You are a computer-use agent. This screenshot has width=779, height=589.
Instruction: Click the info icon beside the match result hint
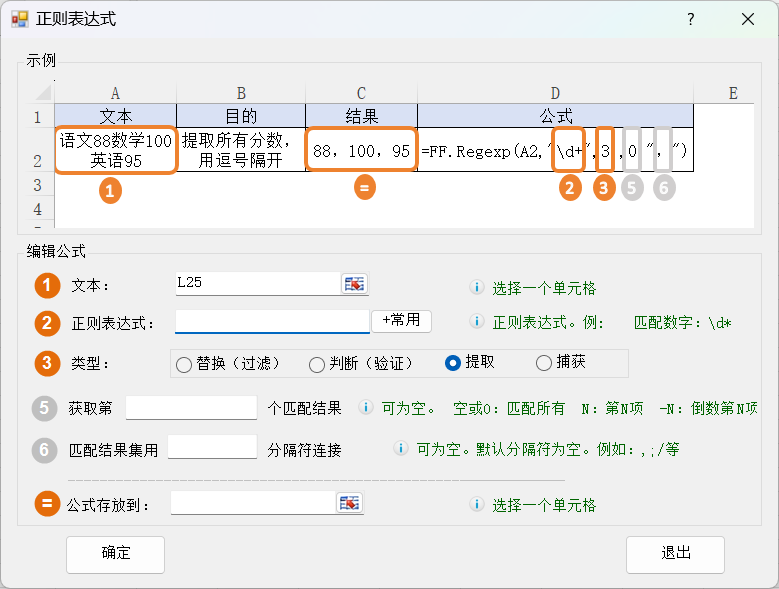pos(366,408)
